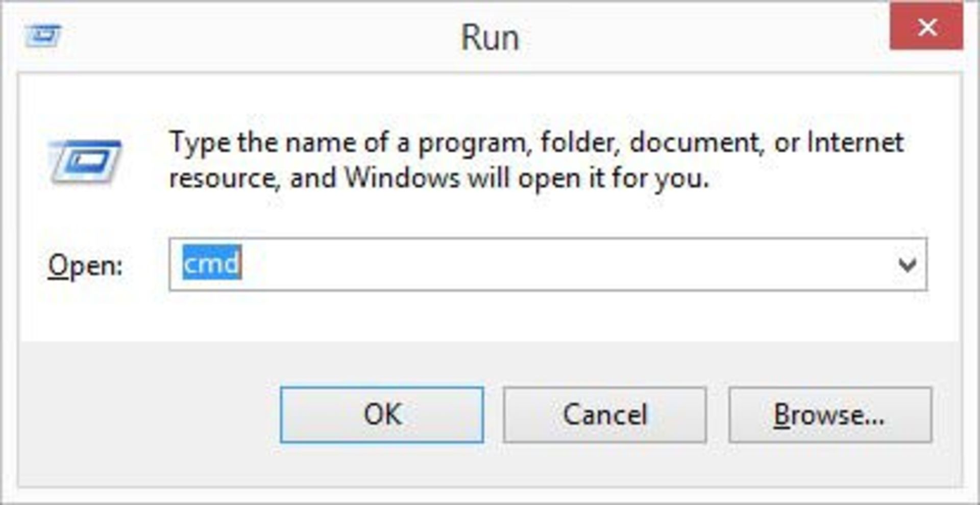Expand the Open combo box history arrow
This screenshot has height=505, width=980.
point(907,265)
